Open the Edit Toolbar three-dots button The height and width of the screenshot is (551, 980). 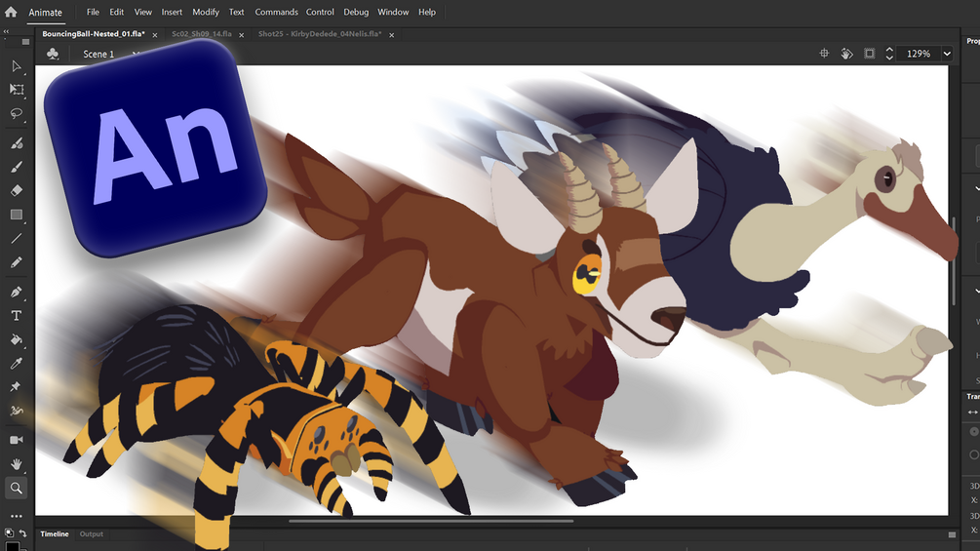point(17,516)
